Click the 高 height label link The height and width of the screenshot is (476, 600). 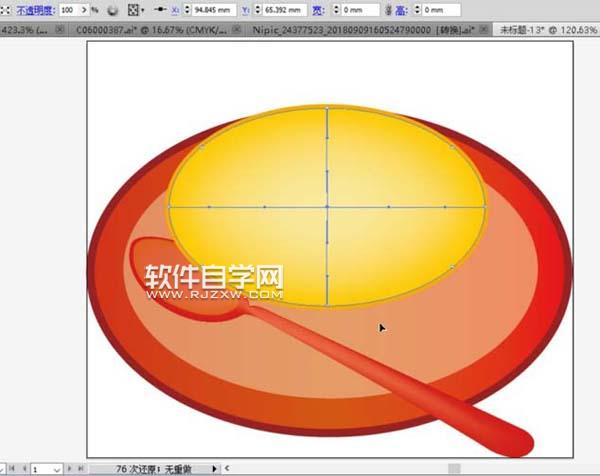tap(401, 10)
